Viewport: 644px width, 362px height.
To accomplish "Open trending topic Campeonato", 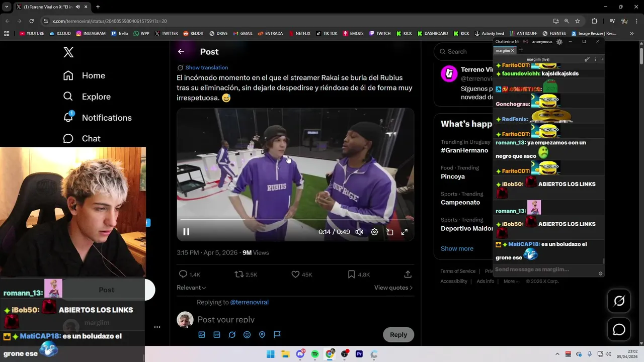I will coord(460,202).
